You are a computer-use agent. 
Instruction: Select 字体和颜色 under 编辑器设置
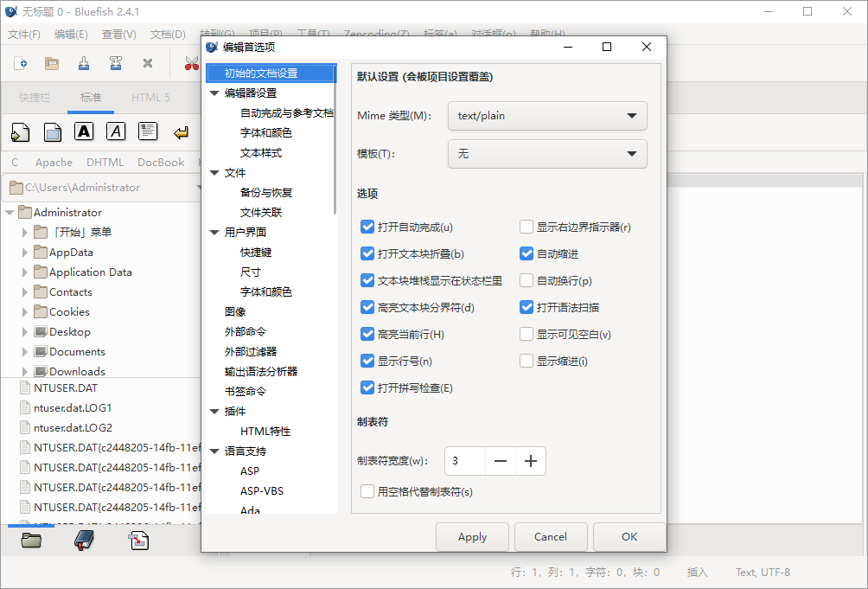(265, 133)
